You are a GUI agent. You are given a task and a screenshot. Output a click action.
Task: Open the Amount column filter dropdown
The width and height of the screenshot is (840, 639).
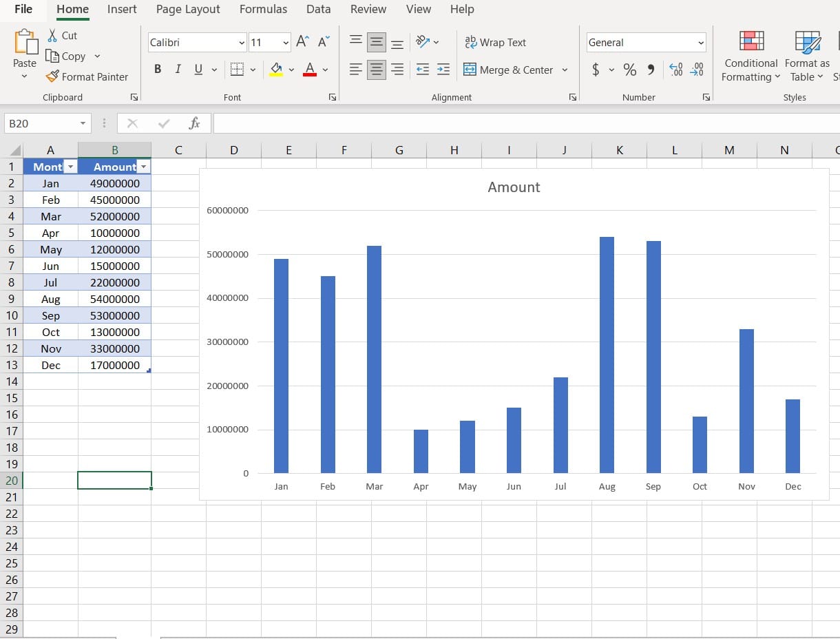(x=143, y=167)
